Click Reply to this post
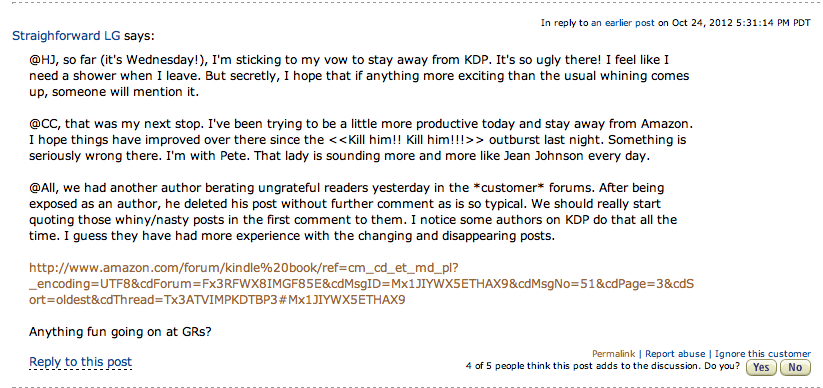This screenshot has height=388, width=823. 80,362
